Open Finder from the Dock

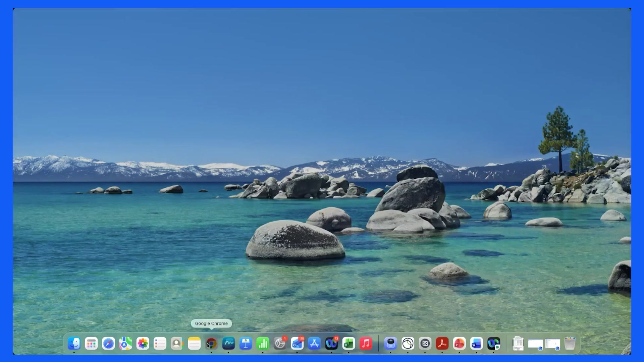tap(74, 344)
